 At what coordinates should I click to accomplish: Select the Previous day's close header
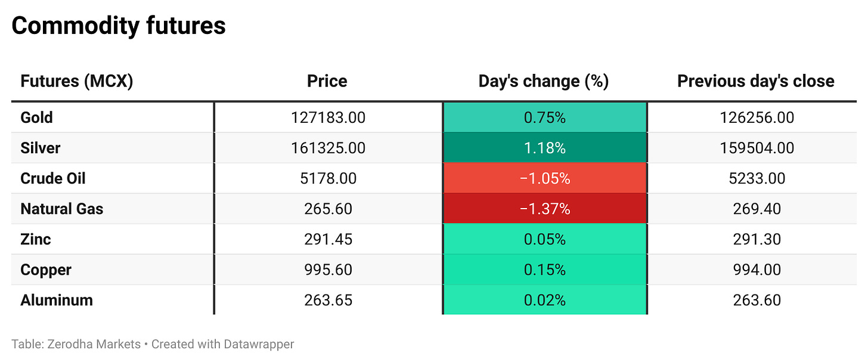pos(755,81)
